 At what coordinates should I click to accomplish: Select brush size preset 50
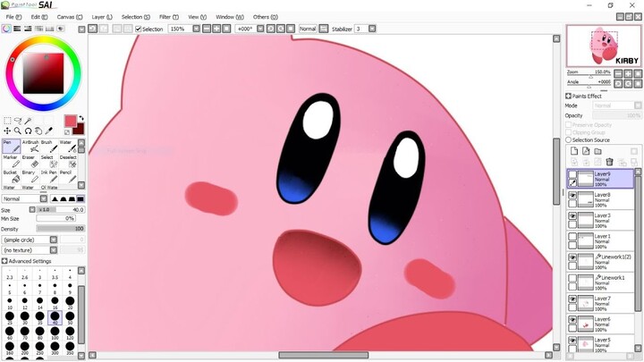pos(70,317)
